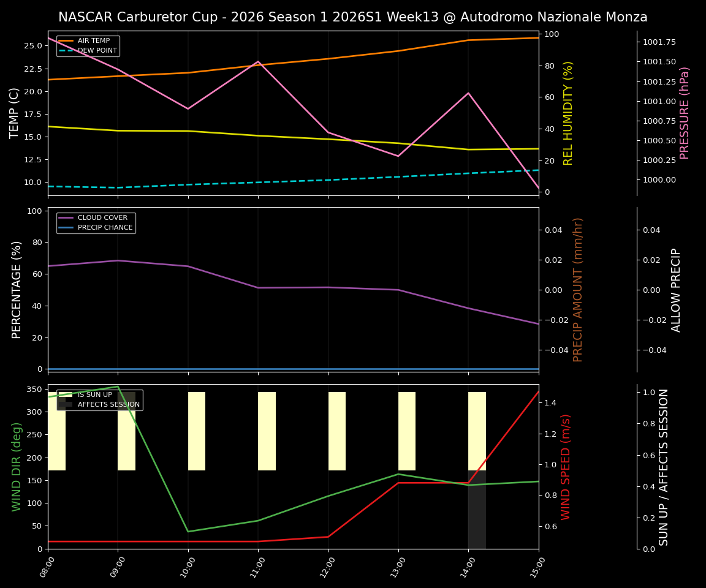The height and width of the screenshot is (588, 706).
Task: Click the shaded AFFECTS SESSION legend swatch
Action: pos(64,404)
